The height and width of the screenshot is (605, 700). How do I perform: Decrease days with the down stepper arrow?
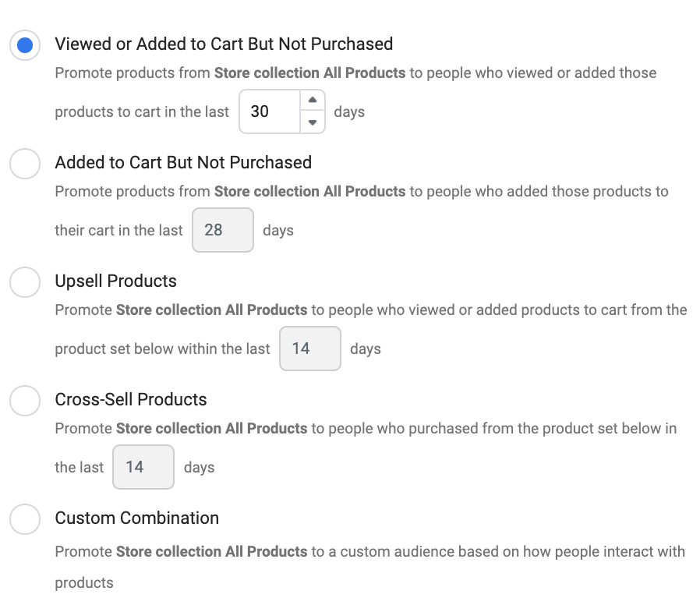tap(313, 122)
